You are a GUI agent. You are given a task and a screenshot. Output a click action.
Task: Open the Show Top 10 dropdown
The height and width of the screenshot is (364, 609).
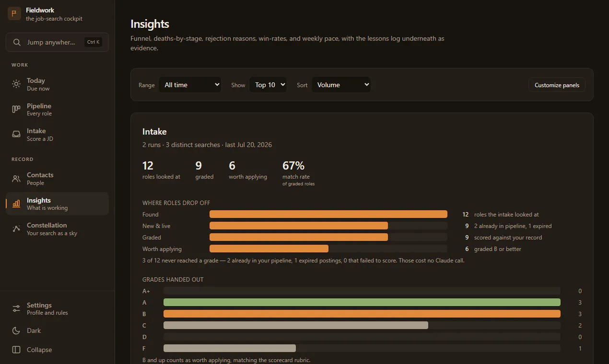268,85
